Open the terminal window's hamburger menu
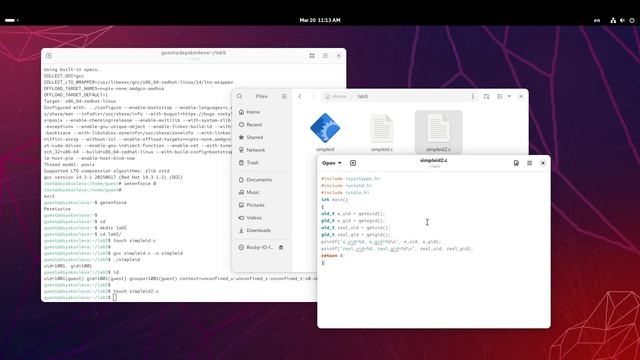 tap(325, 56)
